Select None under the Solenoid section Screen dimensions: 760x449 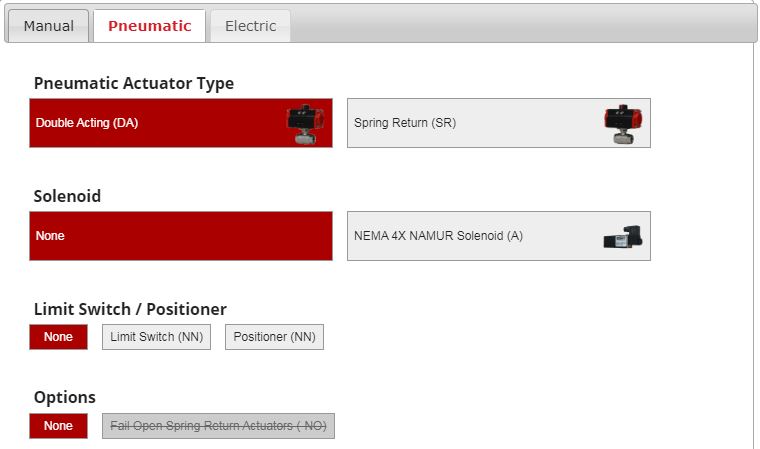[x=181, y=236]
